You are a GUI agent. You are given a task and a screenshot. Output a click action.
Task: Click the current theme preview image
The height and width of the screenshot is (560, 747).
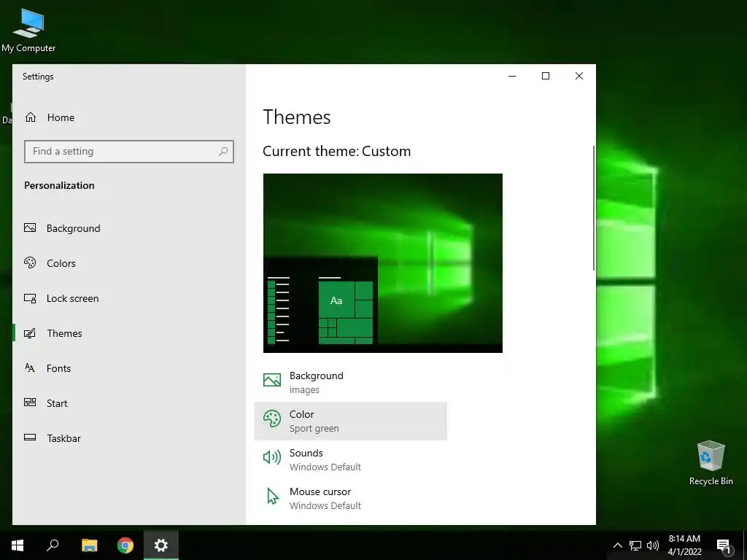[382, 262]
